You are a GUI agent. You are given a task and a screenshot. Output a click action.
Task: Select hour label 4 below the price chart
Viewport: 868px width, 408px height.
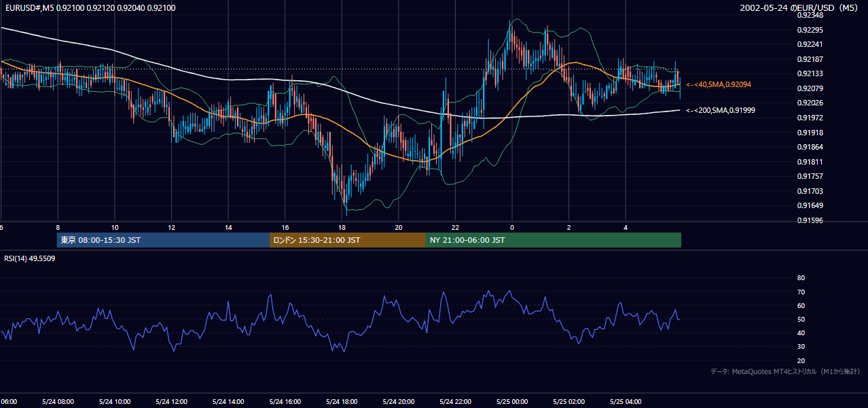(x=626, y=227)
